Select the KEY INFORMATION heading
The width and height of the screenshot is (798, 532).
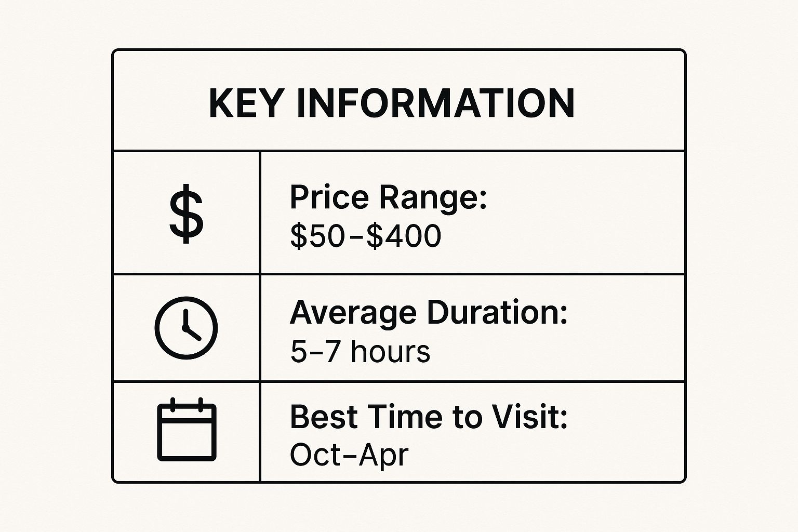[391, 103]
